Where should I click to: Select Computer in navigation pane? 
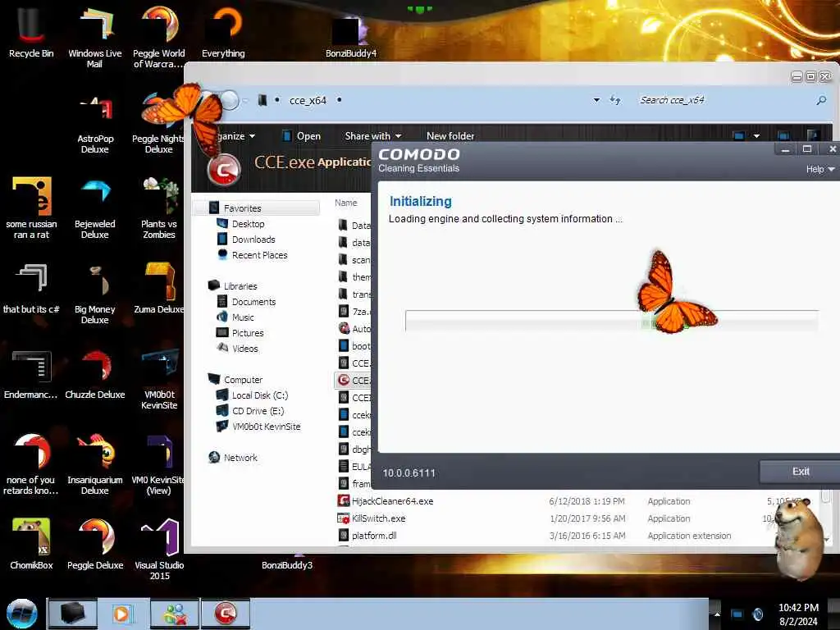point(243,379)
